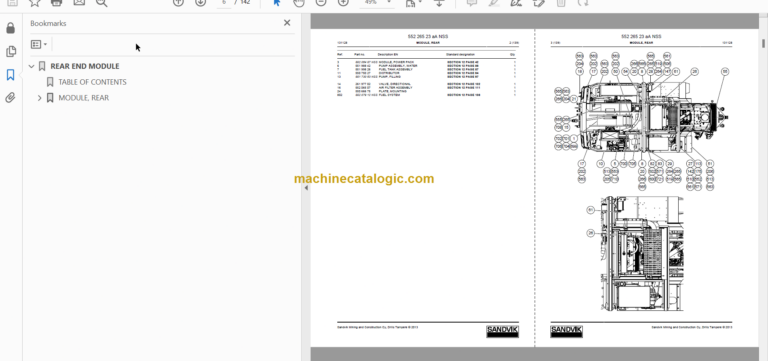The width and height of the screenshot is (768, 361).
Task: Click the vertical scrollbar thumb of the document
Action: (764, 43)
